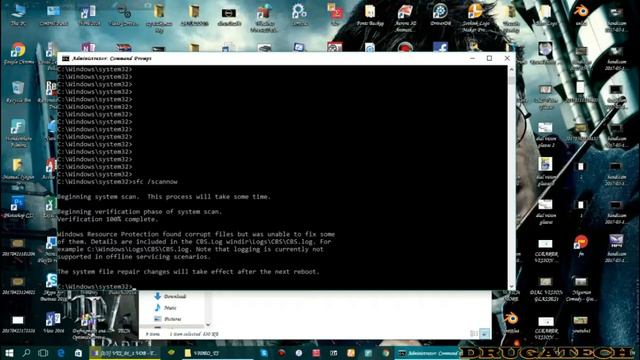Select Pictures in the File Explorer sidebar

tap(168, 319)
